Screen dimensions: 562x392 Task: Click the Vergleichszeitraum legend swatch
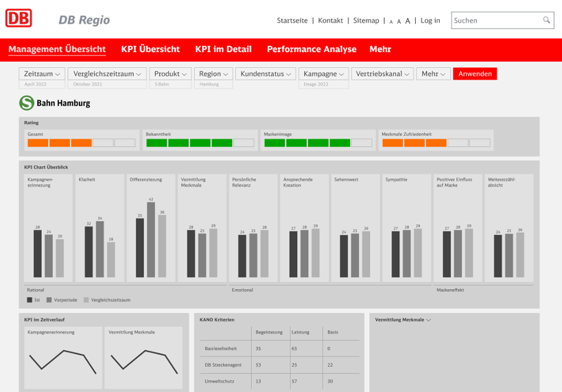tap(86, 300)
